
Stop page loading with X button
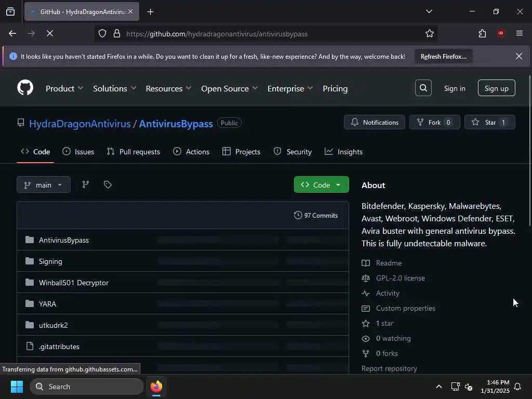point(49,33)
